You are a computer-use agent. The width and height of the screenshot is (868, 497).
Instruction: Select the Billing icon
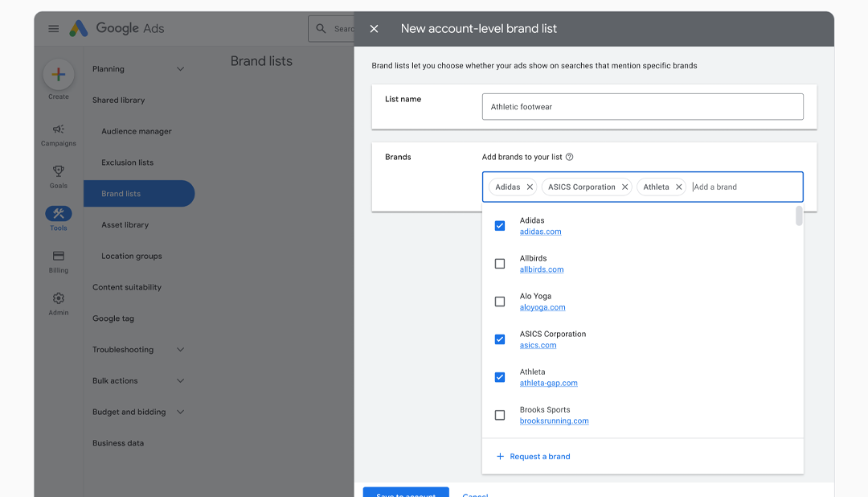click(x=58, y=256)
